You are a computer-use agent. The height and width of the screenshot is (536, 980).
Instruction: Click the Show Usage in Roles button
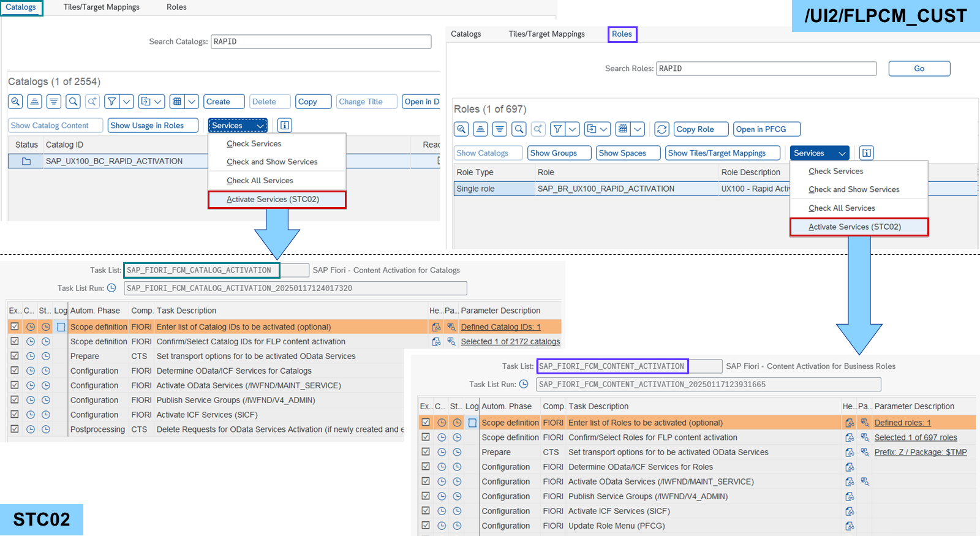pyautogui.click(x=153, y=126)
